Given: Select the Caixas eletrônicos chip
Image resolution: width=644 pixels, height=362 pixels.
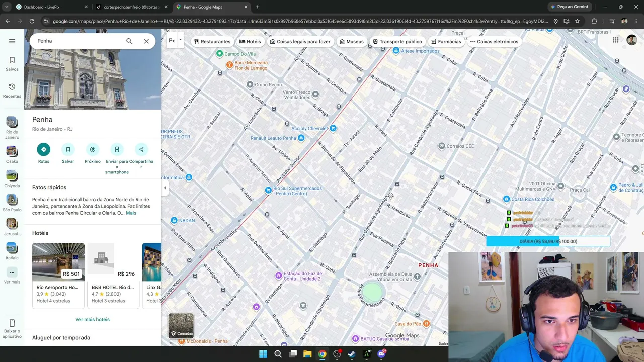Looking at the screenshot, I should [494, 42].
